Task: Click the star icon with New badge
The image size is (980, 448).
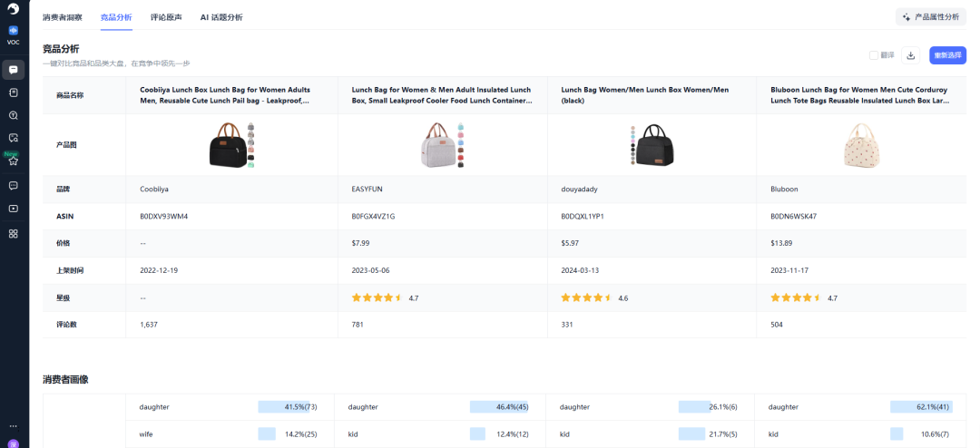Action: [x=14, y=161]
